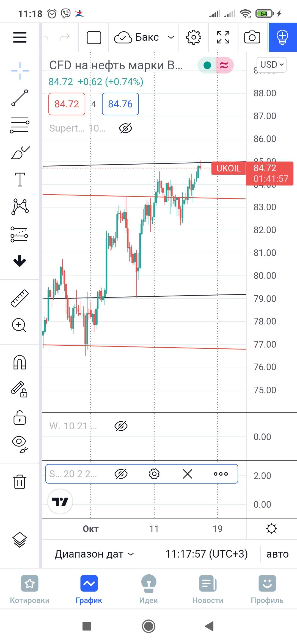Unhide the S... 20 2 2 indicator
The width and height of the screenshot is (297, 644).
(121, 474)
